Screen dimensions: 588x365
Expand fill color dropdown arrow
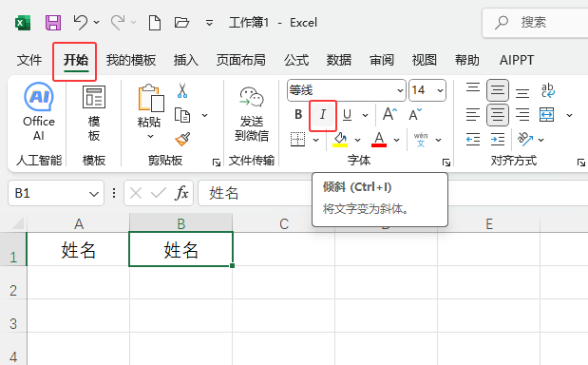(357, 140)
